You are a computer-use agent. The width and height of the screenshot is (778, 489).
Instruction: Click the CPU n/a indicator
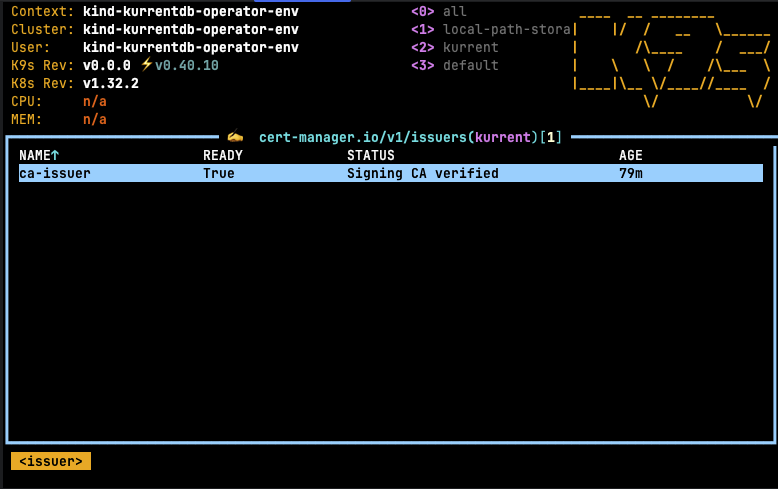95,101
